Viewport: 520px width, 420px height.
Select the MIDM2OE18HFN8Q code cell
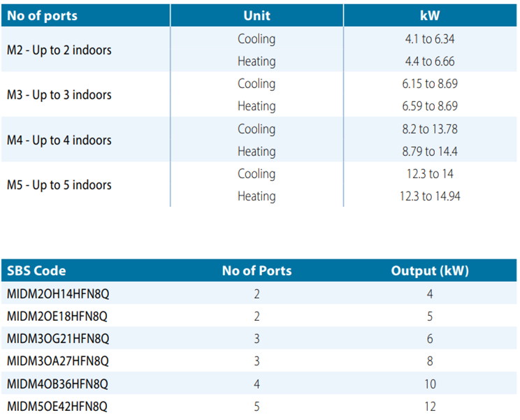[57, 317]
